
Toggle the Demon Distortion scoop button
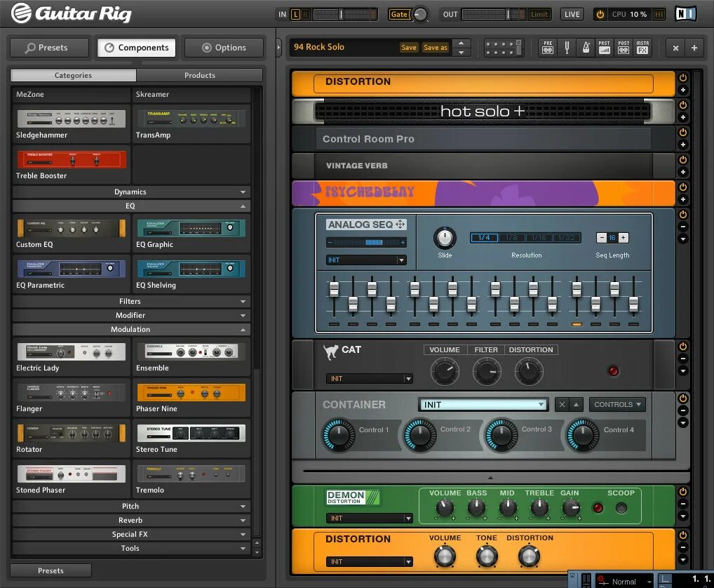[621, 508]
